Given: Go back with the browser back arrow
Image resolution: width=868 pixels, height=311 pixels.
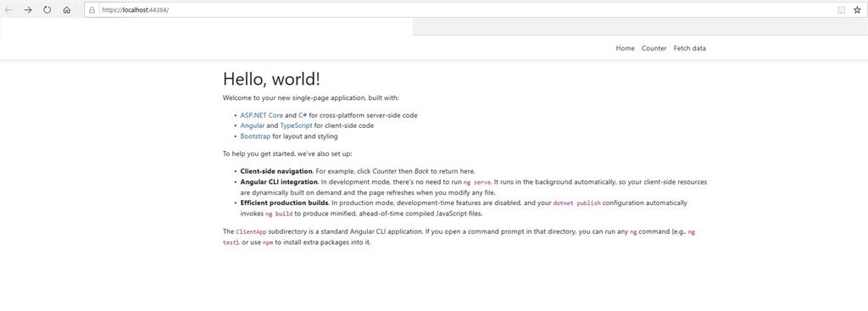Looking at the screenshot, I should 8,10.
